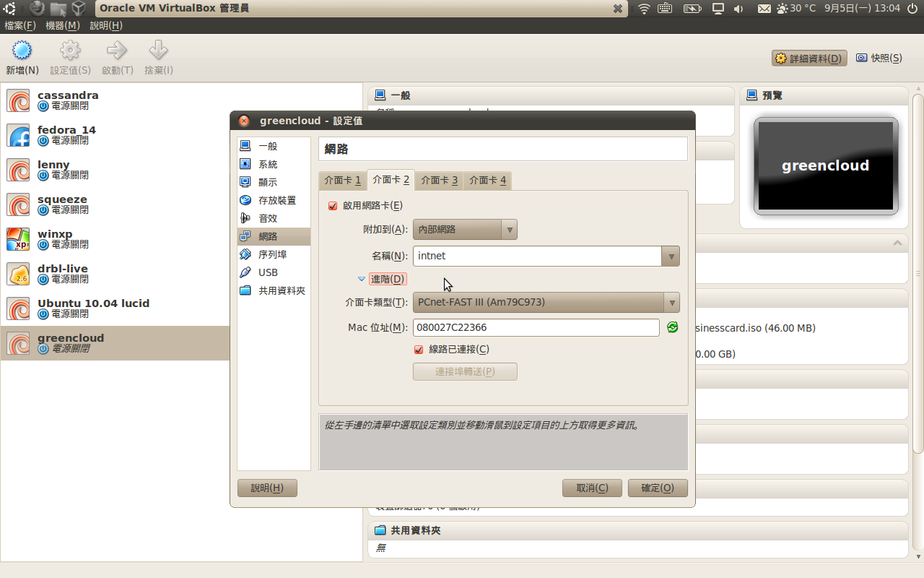Click the 預覽 section header

pos(824,95)
